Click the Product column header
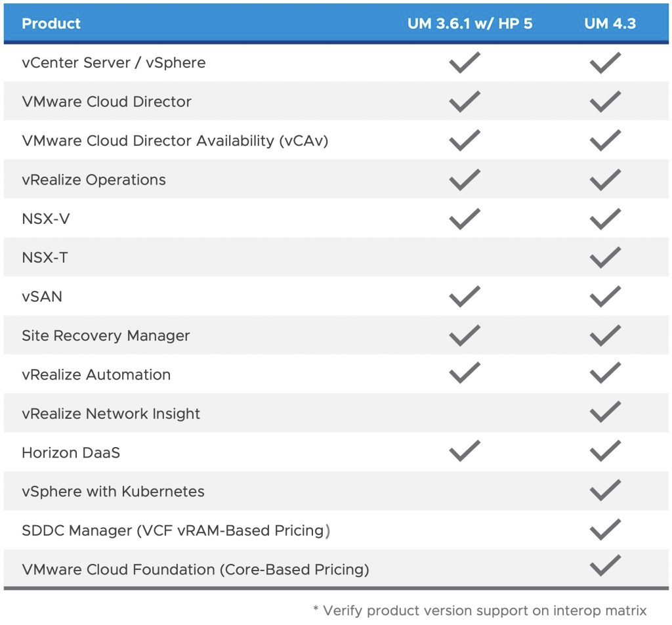The height and width of the screenshot is (625, 672). (x=51, y=24)
